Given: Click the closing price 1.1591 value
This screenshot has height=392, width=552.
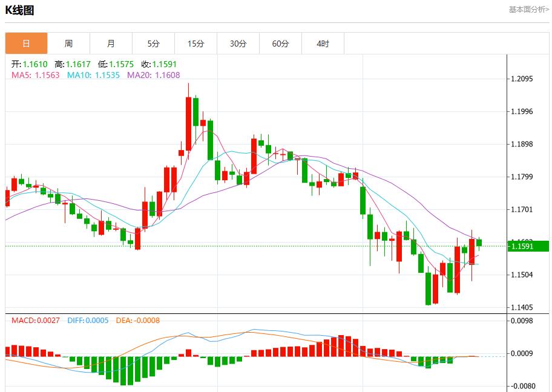Looking at the screenshot, I should click(x=165, y=64).
